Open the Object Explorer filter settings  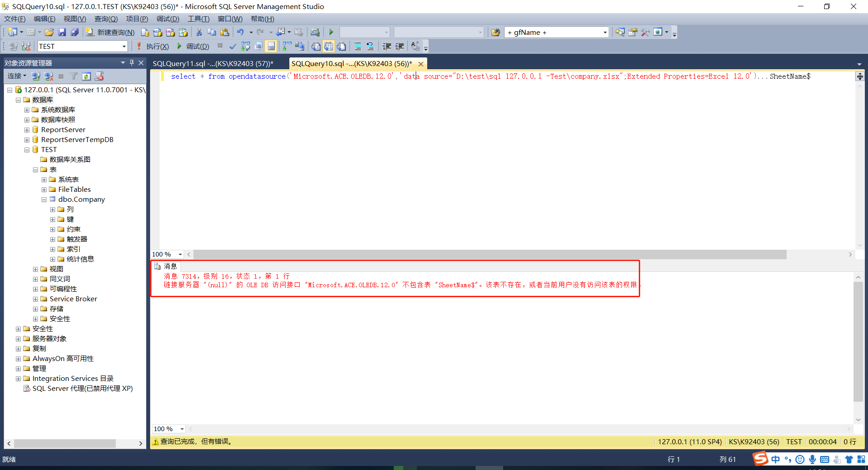pyautogui.click(x=74, y=76)
